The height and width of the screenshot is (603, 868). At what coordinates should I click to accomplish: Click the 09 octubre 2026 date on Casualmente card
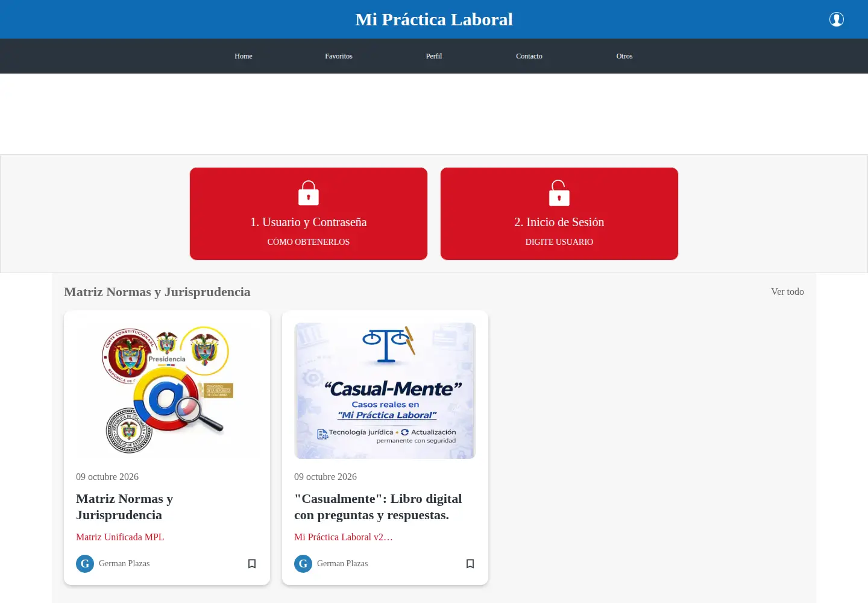pyautogui.click(x=325, y=477)
